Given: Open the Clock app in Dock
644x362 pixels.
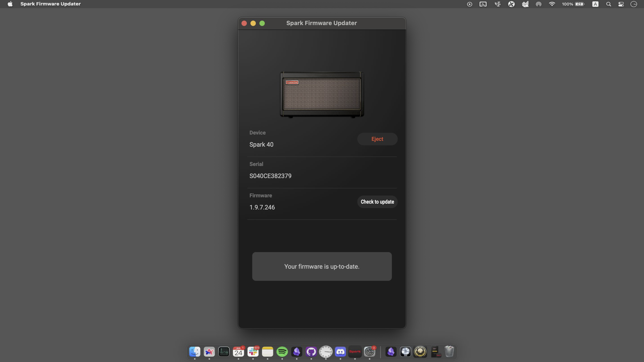Looking at the screenshot, I should pos(326,352).
